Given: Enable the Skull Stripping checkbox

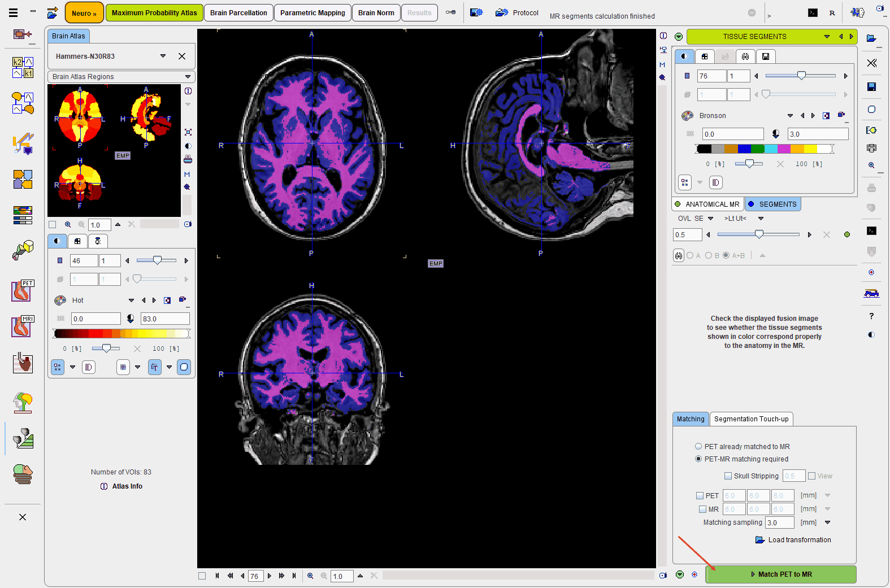Looking at the screenshot, I should (x=728, y=476).
